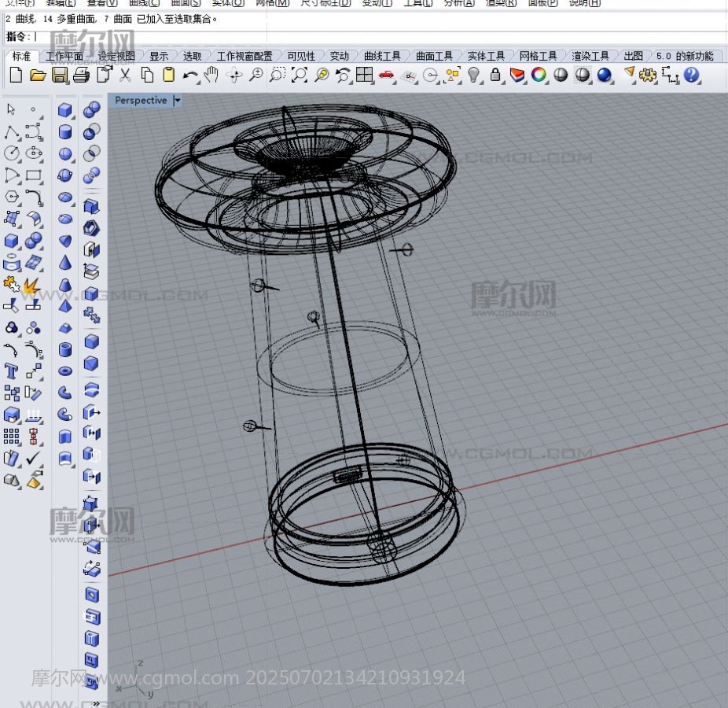The height and width of the screenshot is (708, 728).
Task: Paste from clipboard using the yellow clipboard icon
Action: click(x=168, y=75)
